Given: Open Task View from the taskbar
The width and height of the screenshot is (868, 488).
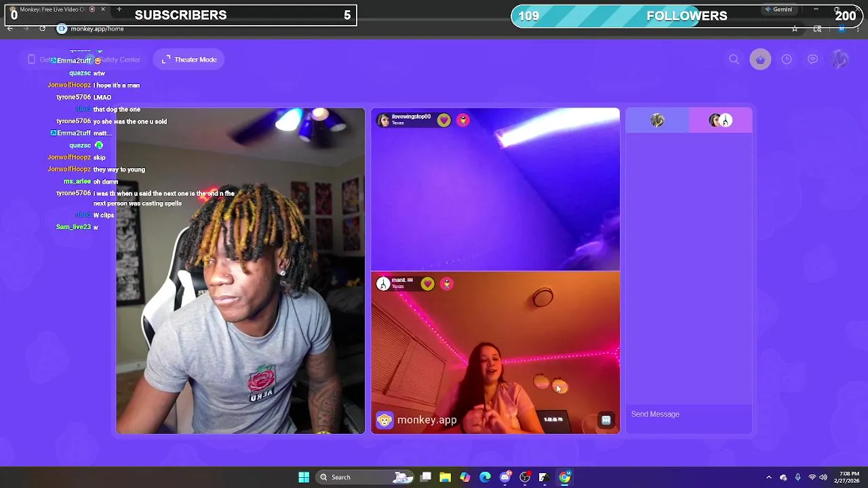Looking at the screenshot, I should (425, 477).
